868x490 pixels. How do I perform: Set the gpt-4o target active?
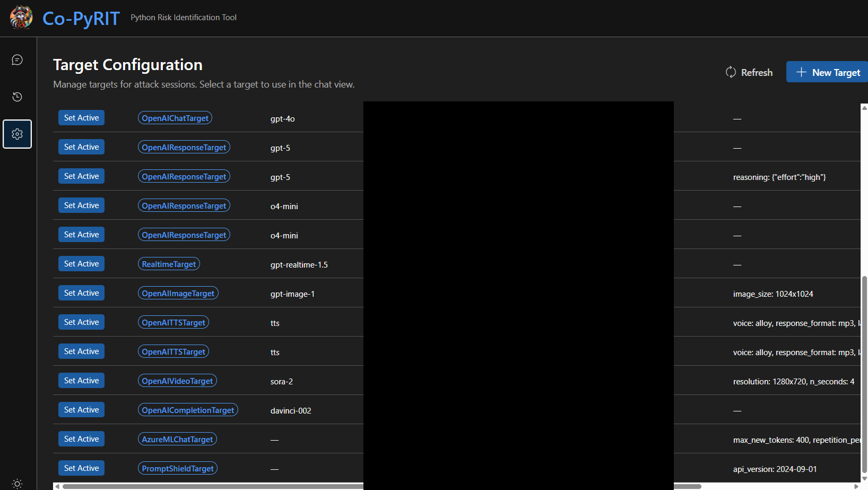[x=81, y=118]
